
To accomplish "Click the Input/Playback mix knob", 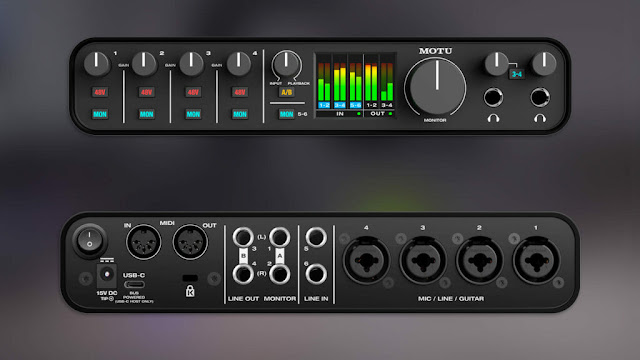I will pyautogui.click(x=286, y=64).
